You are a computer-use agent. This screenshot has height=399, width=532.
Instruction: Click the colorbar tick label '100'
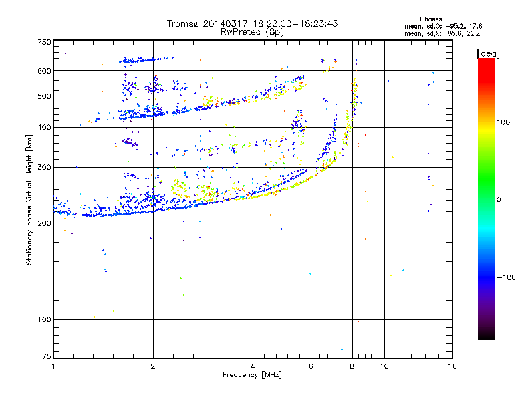pos(503,122)
